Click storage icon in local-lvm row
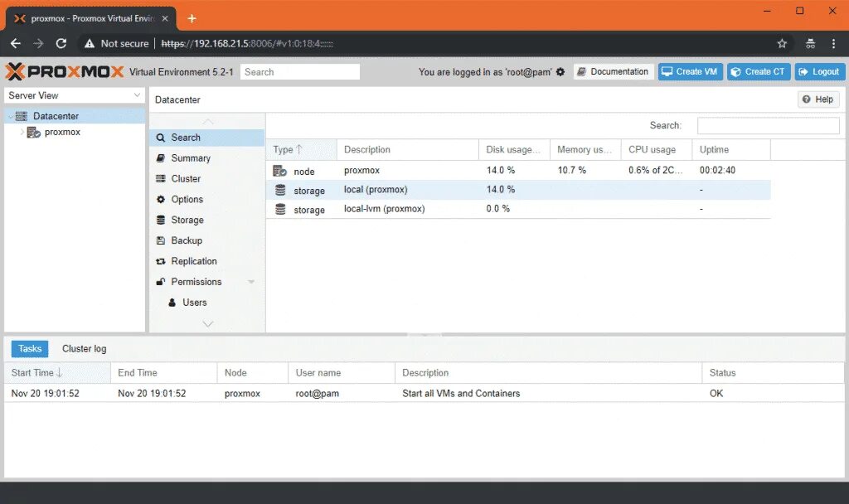The image size is (849, 504). click(280, 209)
